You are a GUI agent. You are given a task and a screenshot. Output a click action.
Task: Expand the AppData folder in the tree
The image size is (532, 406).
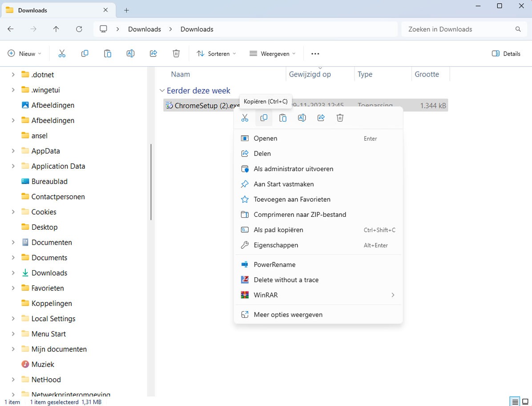(x=13, y=151)
